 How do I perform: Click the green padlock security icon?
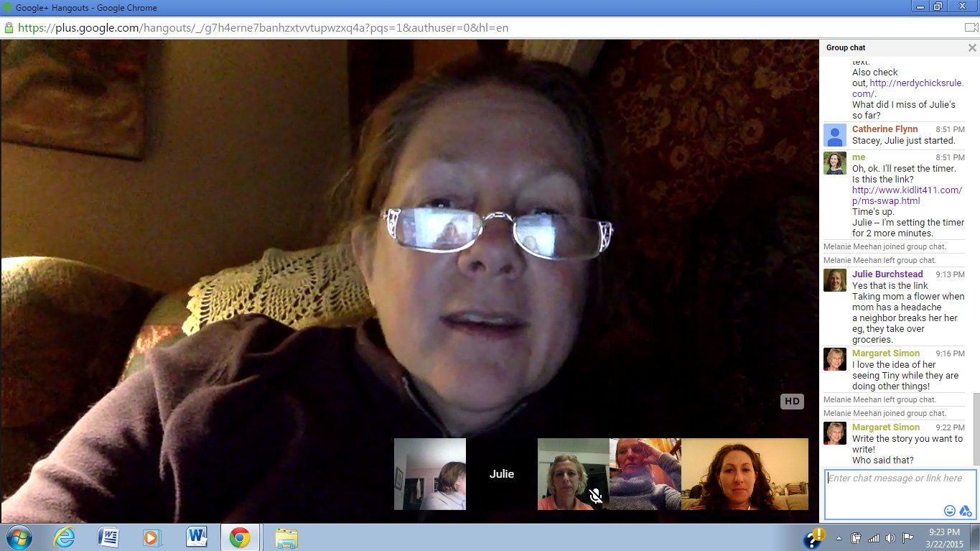tap(9, 28)
